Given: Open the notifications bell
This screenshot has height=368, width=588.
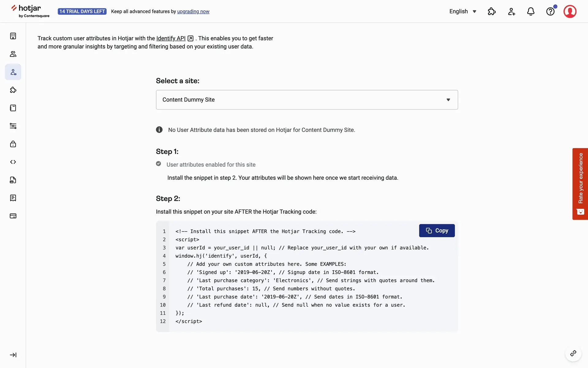Looking at the screenshot, I should [x=531, y=12].
